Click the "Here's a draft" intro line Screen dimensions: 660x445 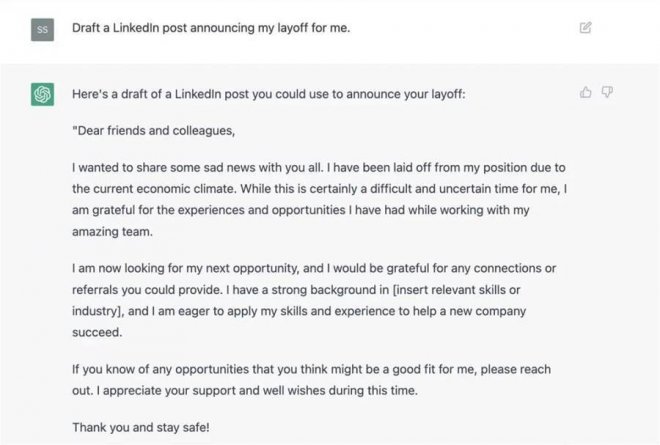pyautogui.click(x=268, y=94)
